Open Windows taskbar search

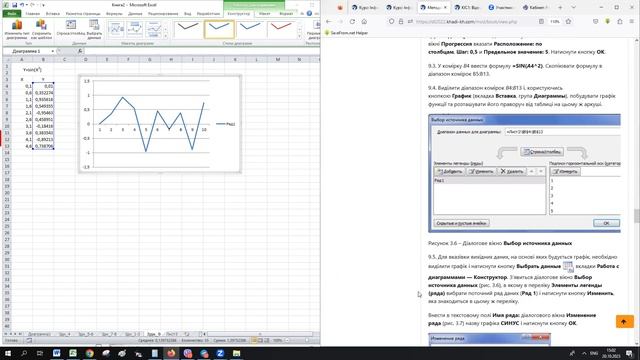pos(24,353)
